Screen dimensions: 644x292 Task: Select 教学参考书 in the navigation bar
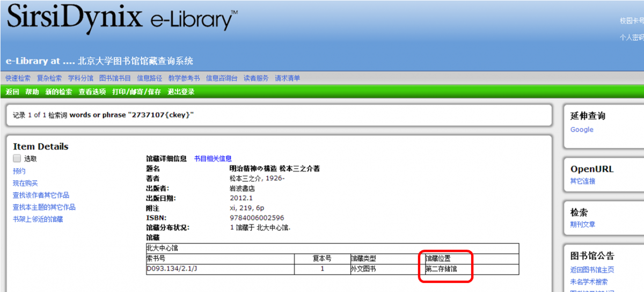[184, 78]
